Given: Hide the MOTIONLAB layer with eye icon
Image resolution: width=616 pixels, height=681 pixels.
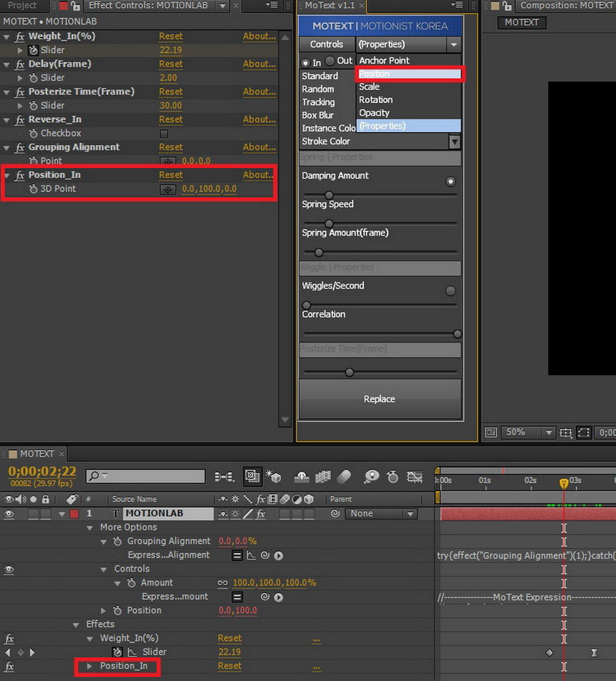Looking at the screenshot, I should point(9,513).
